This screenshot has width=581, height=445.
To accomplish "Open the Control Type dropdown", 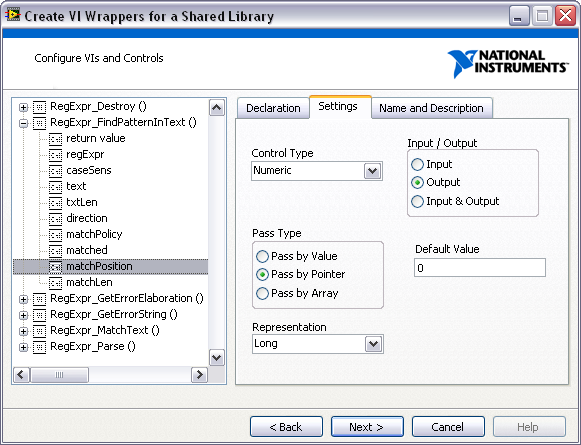I will point(372,171).
